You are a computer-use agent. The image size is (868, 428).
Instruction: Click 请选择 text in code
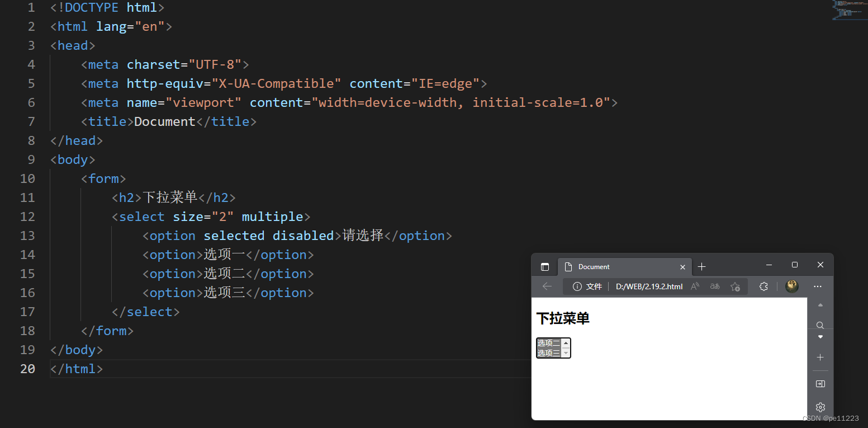pos(363,236)
